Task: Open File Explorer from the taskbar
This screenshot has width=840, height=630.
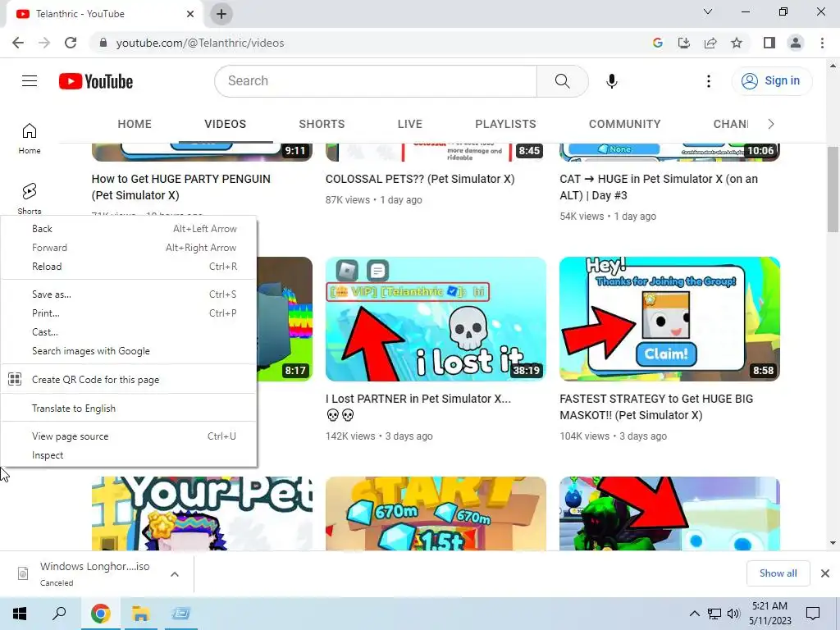Action: click(140, 614)
